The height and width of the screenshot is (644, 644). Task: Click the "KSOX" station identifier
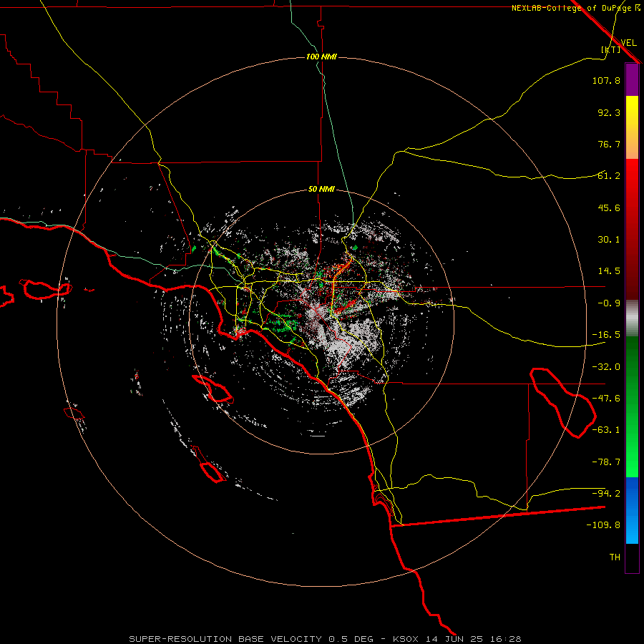[x=406, y=639]
